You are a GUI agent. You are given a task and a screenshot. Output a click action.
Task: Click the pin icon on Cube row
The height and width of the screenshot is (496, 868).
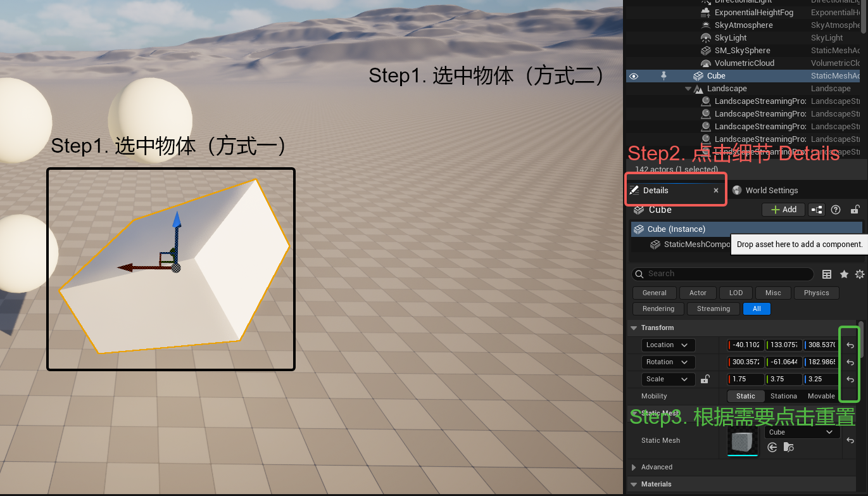click(x=664, y=76)
